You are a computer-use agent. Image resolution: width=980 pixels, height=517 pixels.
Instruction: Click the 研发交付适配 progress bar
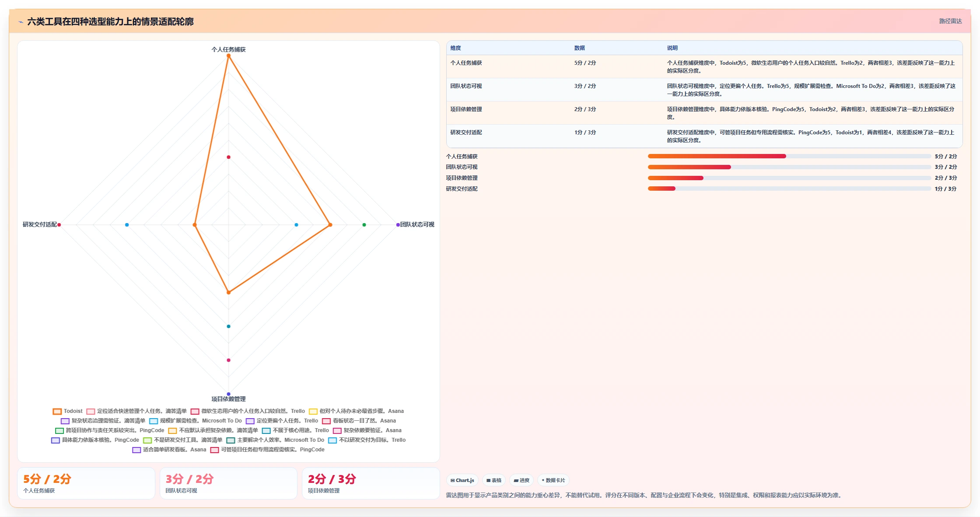tap(789, 189)
